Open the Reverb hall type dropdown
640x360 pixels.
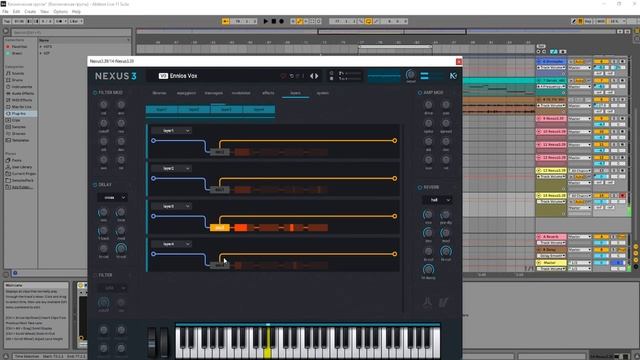437,200
